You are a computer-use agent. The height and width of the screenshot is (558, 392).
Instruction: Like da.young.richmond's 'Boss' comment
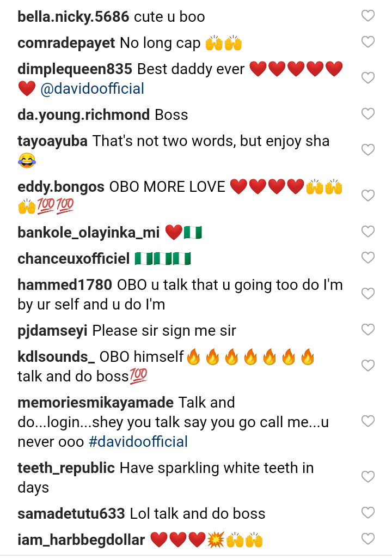(x=368, y=114)
